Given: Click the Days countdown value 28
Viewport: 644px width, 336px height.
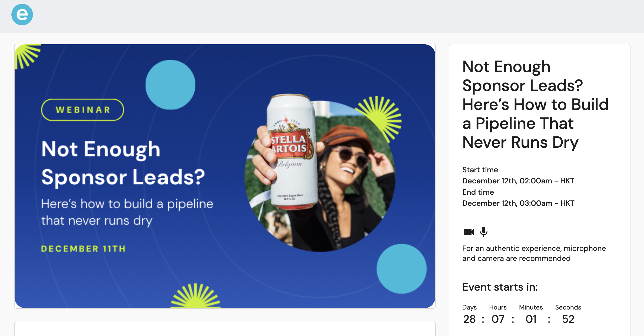Looking at the screenshot, I should pyautogui.click(x=469, y=319).
